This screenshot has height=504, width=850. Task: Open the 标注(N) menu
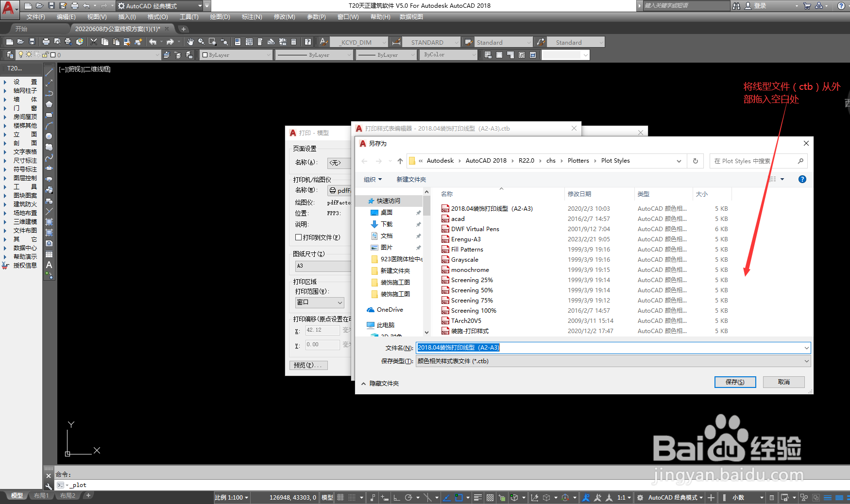pyautogui.click(x=252, y=17)
